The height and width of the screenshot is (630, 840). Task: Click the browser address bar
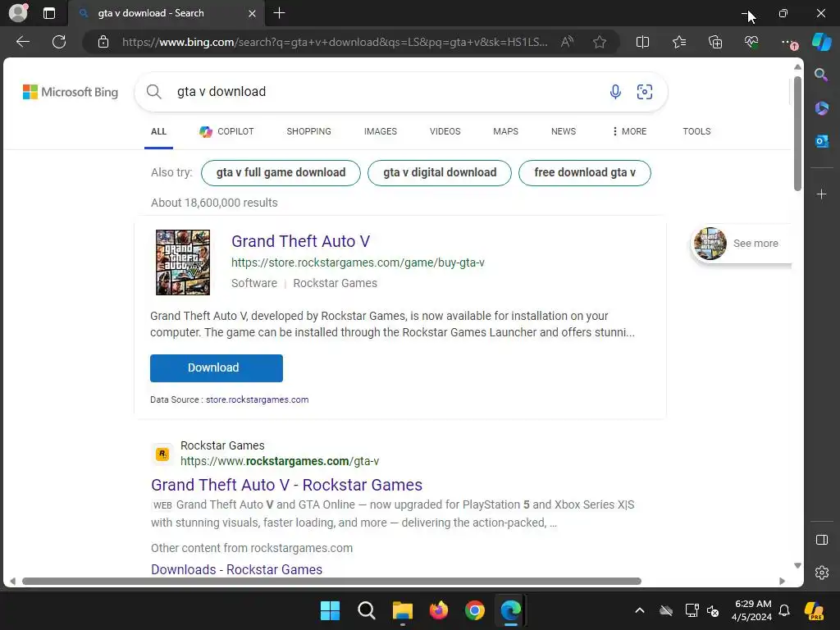(335, 42)
